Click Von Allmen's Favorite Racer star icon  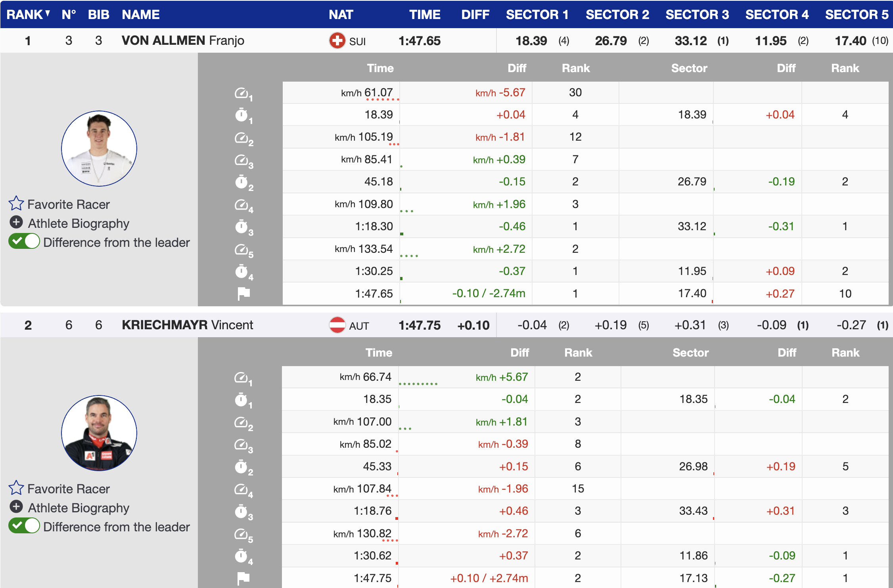click(16, 203)
